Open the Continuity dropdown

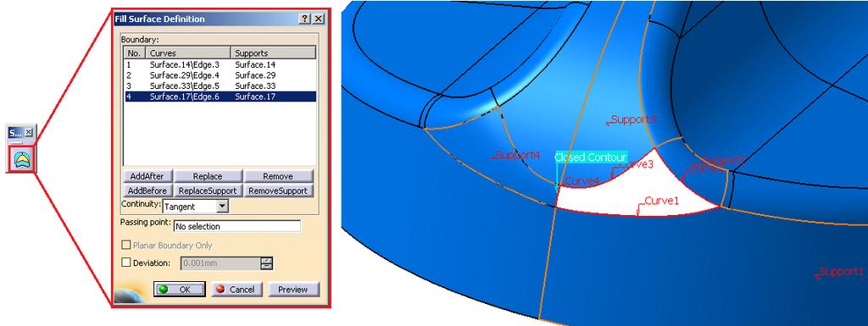coord(222,206)
